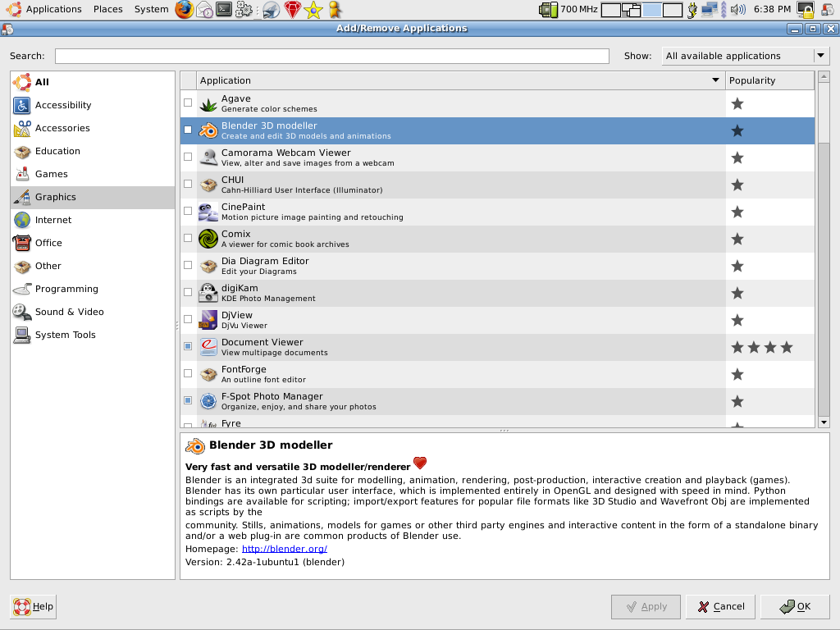Click the Graphics category icon
The width and height of the screenshot is (840, 630).
22,197
